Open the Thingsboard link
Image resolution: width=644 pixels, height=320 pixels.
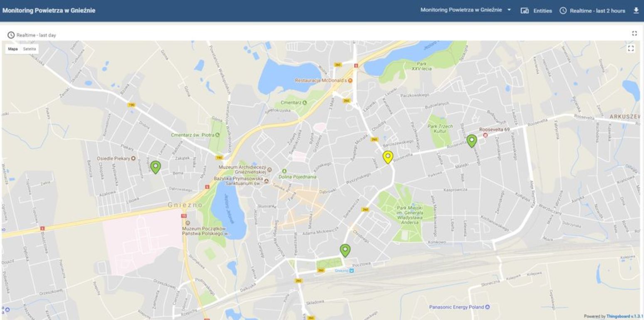click(x=618, y=316)
